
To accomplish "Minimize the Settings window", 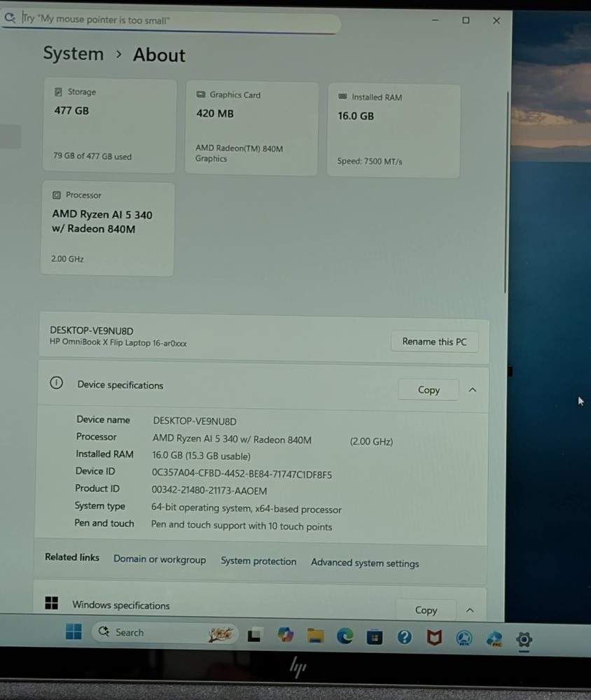I will click(x=435, y=20).
